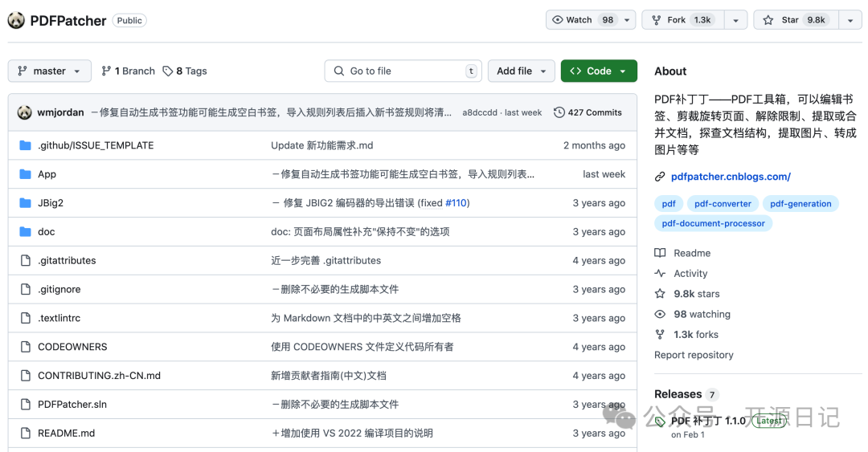Click the pdf-converter topic tag
This screenshot has height=452, width=868.
[723, 204]
